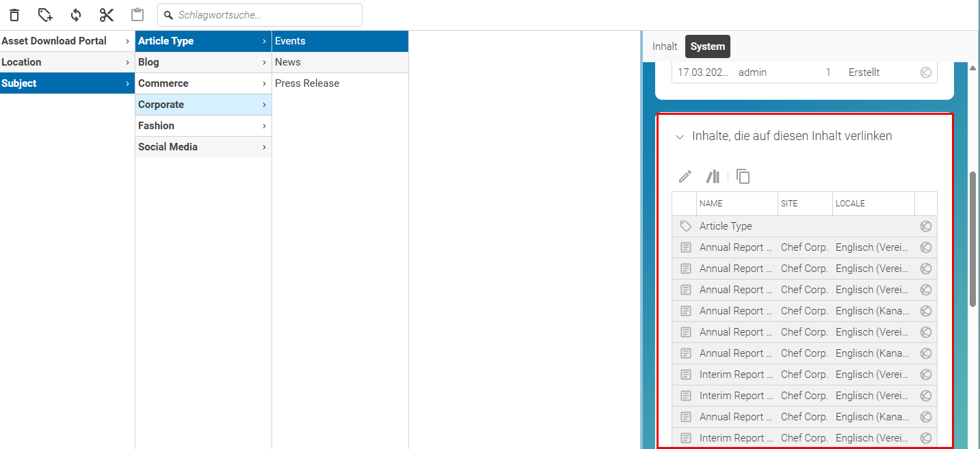
Task: Click the right panel vertical scrollbar
Action: (x=972, y=239)
